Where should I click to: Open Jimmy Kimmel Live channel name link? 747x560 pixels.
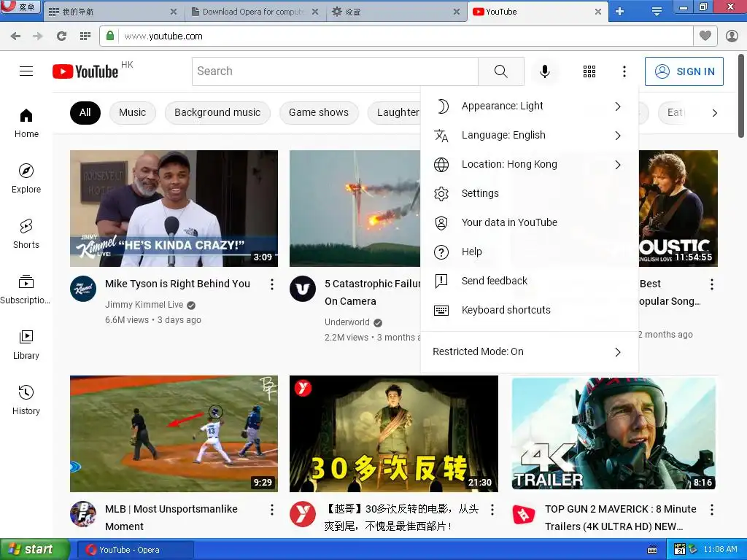point(144,305)
